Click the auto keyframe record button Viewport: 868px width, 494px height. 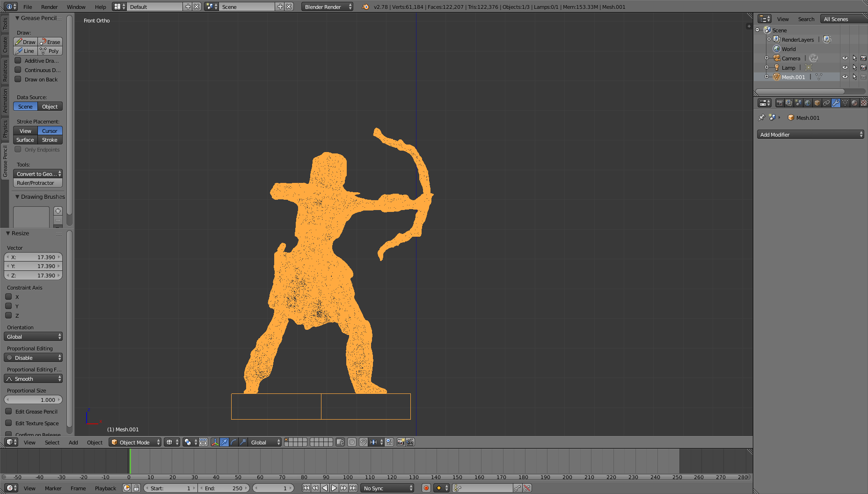tap(426, 488)
